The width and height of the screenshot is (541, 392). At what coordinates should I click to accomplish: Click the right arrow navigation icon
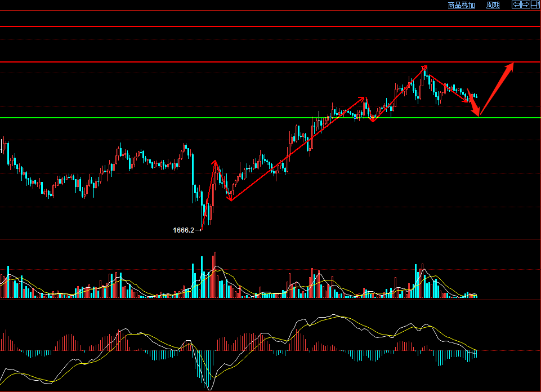pos(526,5)
